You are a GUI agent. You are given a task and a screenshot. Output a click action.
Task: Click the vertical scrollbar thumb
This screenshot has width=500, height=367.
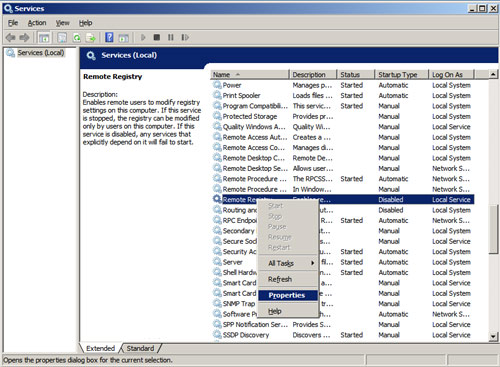[493, 230]
